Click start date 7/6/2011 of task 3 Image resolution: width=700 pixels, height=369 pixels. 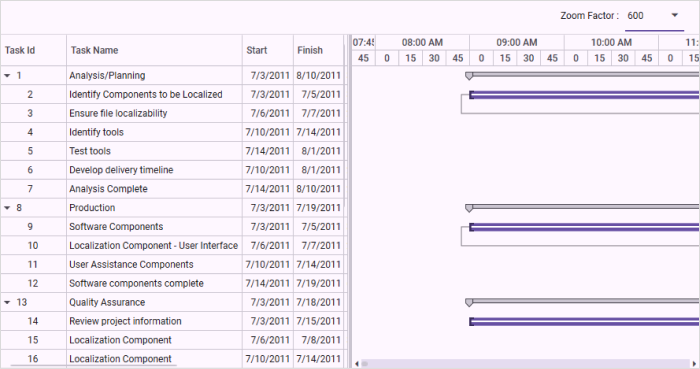point(270,113)
